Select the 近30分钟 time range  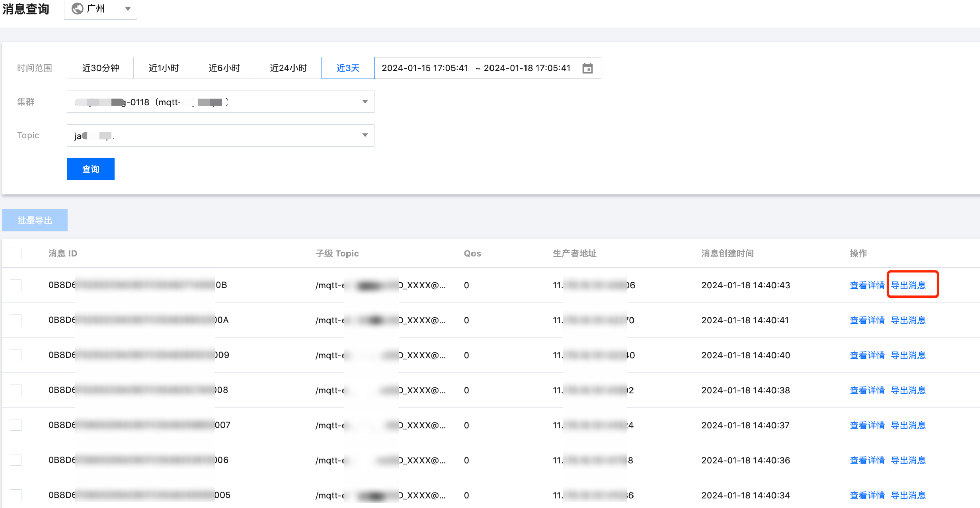pyautogui.click(x=100, y=68)
